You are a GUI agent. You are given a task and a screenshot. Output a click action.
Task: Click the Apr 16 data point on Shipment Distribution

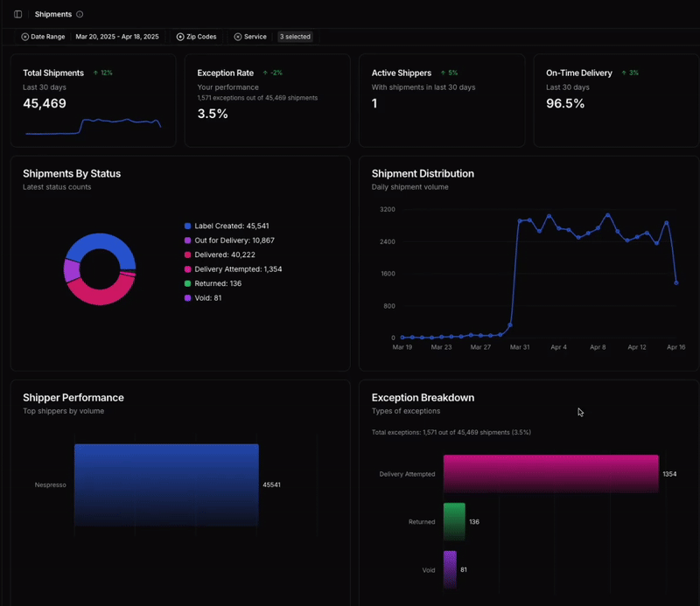[675, 282]
